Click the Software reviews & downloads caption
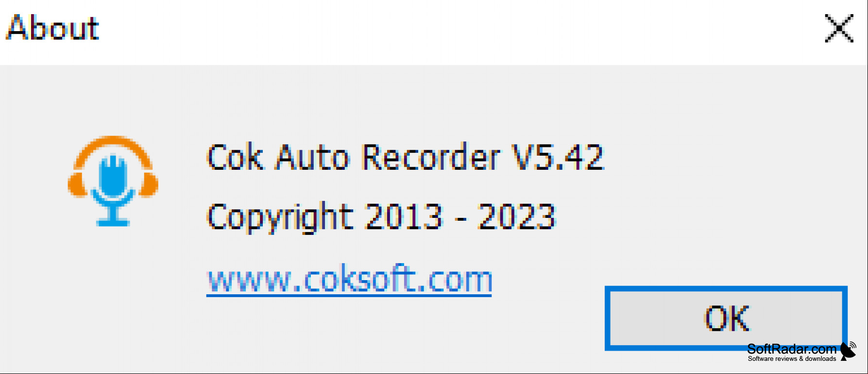Image resolution: width=868 pixels, height=374 pixels. pos(792,359)
